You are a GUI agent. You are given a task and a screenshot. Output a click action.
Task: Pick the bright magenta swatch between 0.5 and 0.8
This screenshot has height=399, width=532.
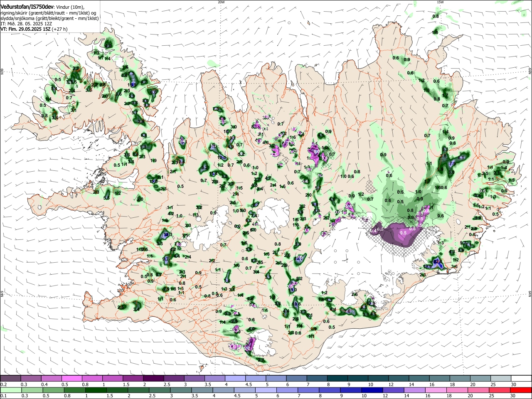[71, 378]
